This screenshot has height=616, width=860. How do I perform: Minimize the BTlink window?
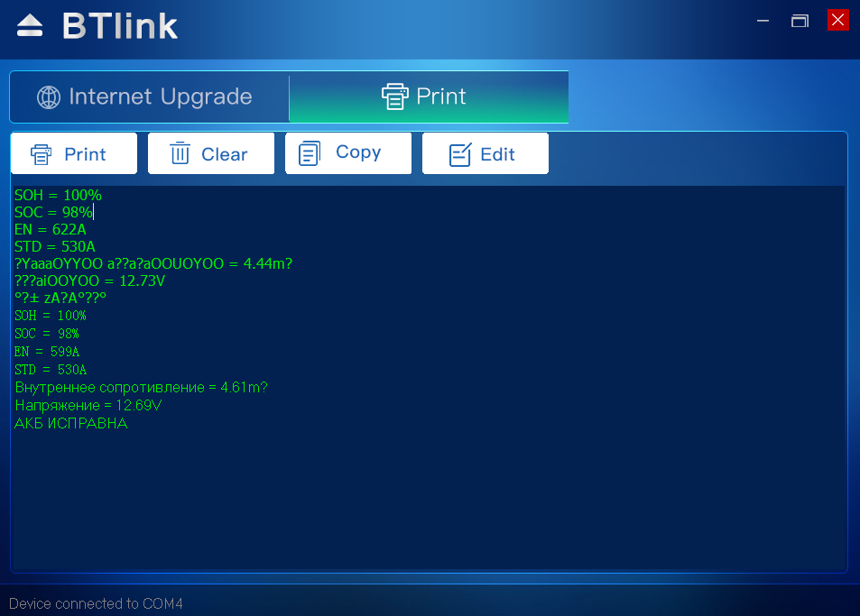pyautogui.click(x=763, y=21)
